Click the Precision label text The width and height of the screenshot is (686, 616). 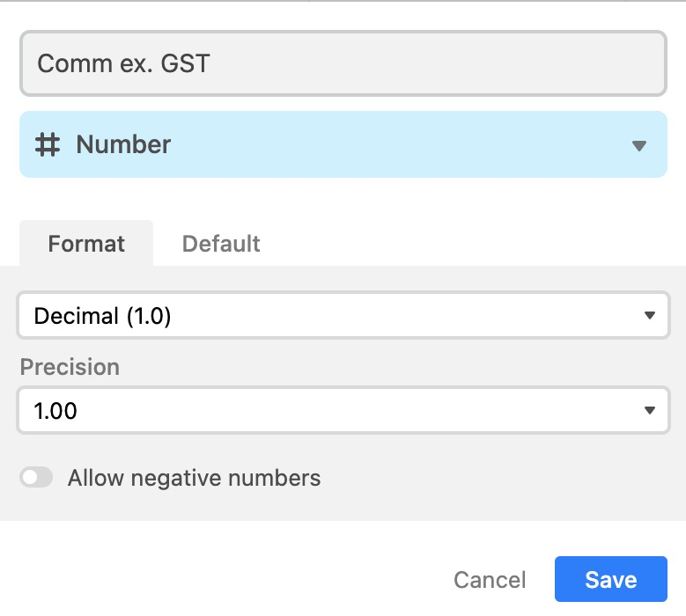click(x=70, y=367)
